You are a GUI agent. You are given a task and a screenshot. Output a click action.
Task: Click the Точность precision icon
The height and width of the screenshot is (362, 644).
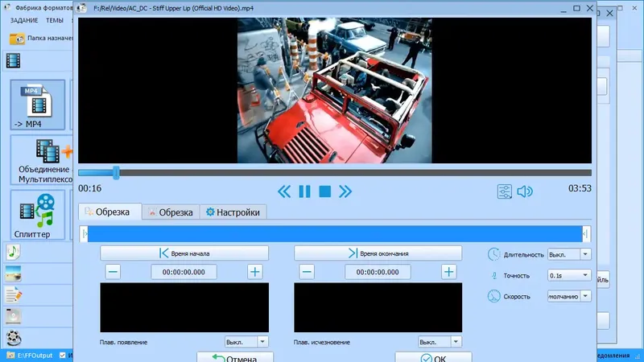point(494,275)
